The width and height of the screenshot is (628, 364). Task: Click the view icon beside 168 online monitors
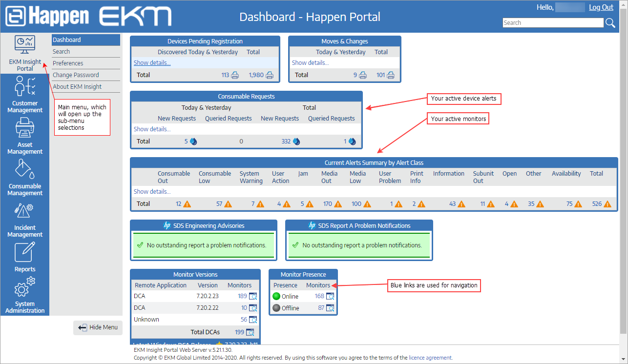tap(330, 296)
